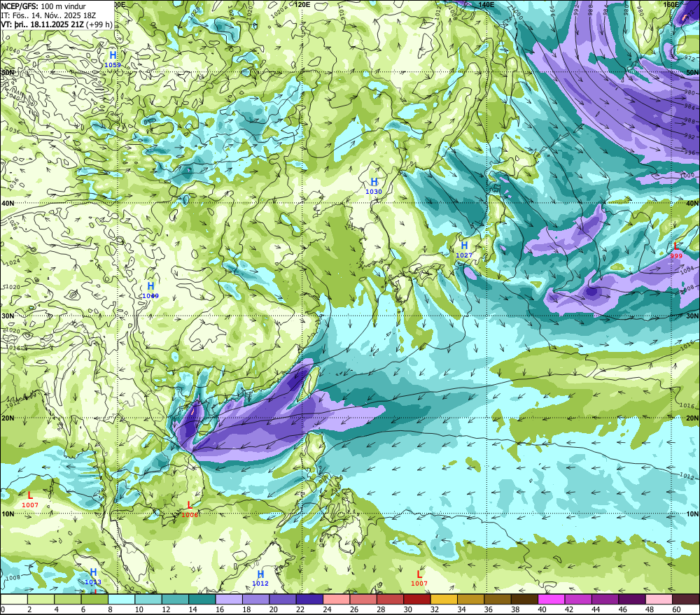Select the IT initialization time line

[x=48, y=15]
